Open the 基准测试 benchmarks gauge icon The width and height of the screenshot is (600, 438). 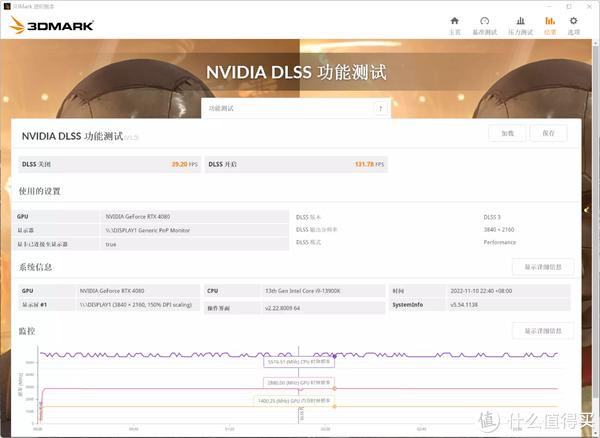tap(484, 25)
